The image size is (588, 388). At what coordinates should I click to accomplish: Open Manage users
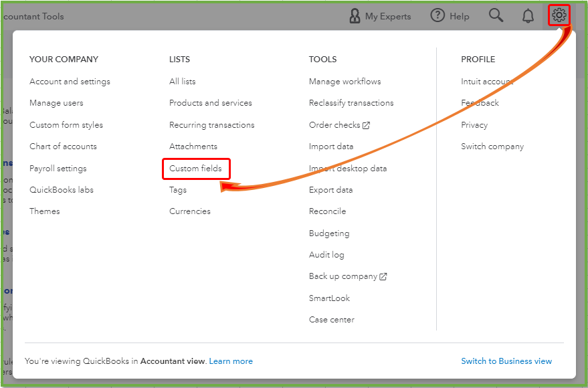point(56,103)
